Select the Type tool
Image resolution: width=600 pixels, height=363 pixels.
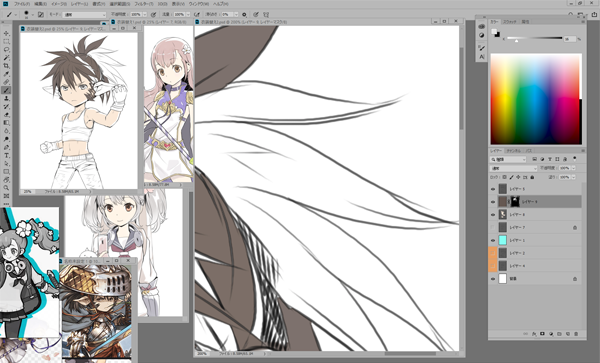coord(6,155)
